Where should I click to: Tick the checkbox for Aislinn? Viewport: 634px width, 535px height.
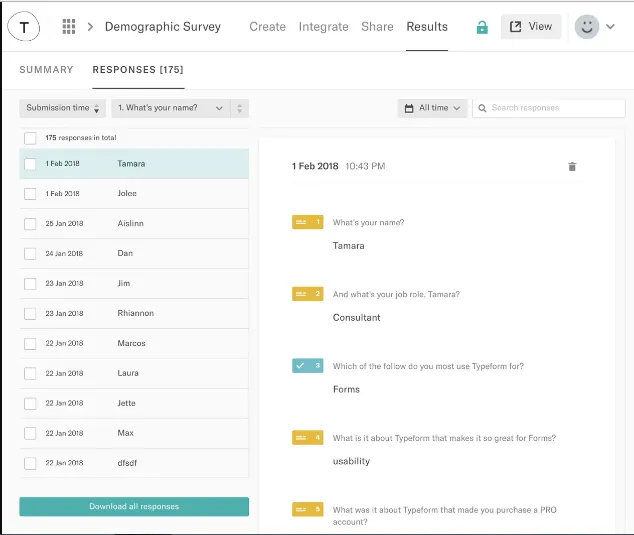(30, 224)
